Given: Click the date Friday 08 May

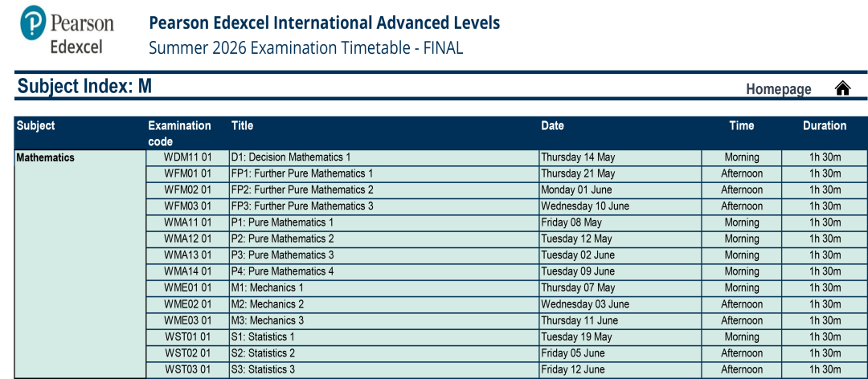Looking at the screenshot, I should tap(571, 222).
